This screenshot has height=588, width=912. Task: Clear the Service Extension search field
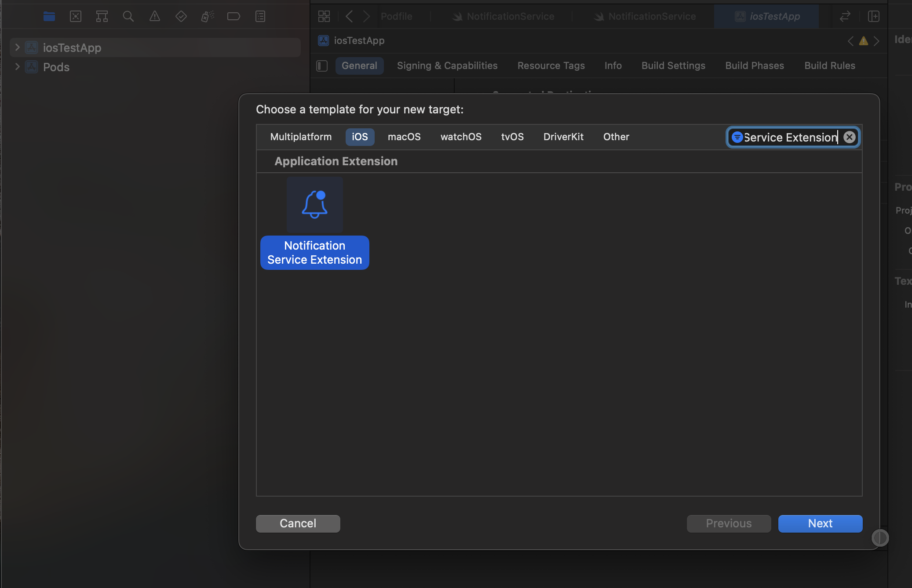pos(849,137)
